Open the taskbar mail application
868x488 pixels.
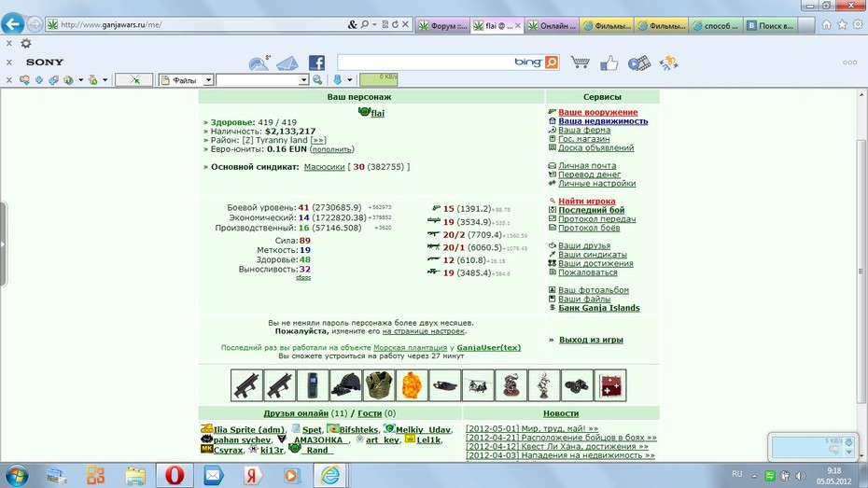213,475
